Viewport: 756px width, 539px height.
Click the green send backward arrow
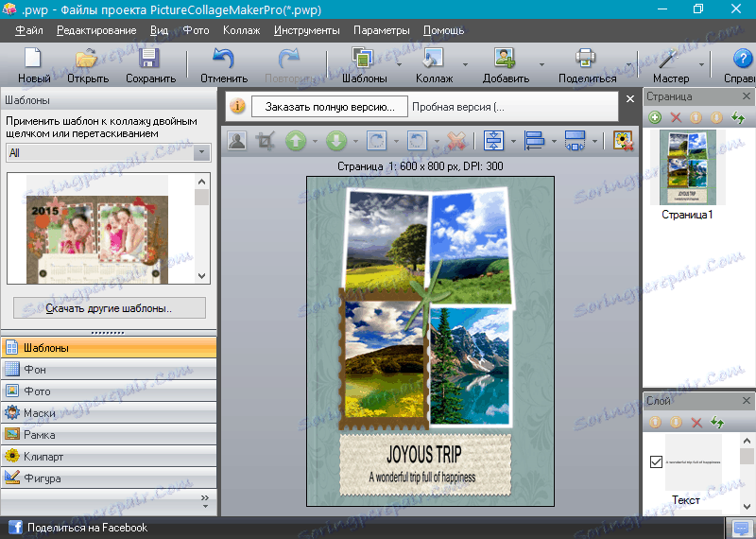[x=336, y=141]
